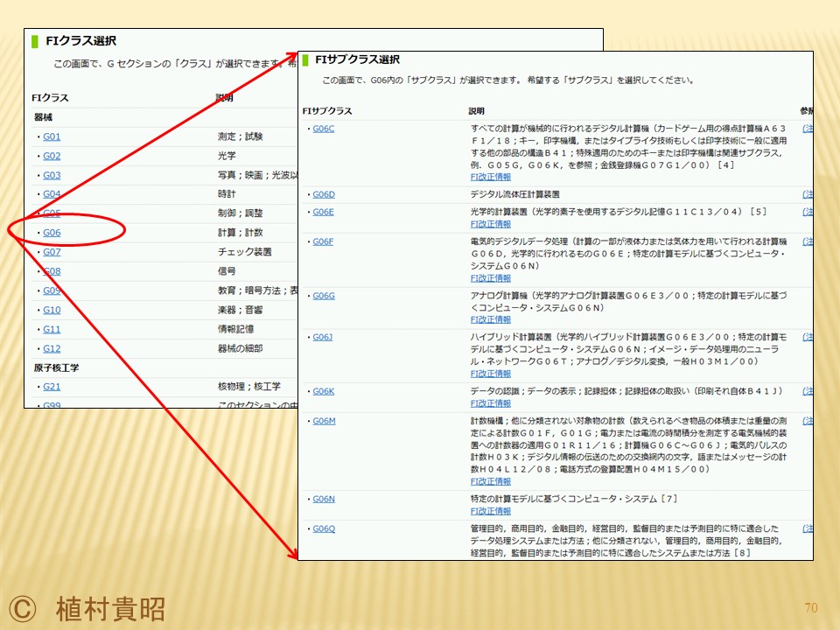Click the FIクラス選択 title heading
The height and width of the screenshot is (630, 840).
click(x=80, y=41)
